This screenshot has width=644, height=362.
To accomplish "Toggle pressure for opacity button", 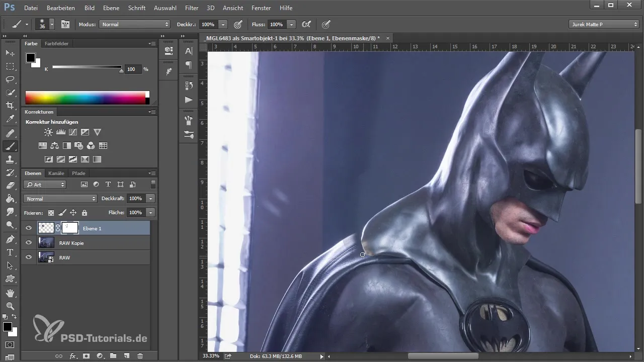I will [238, 24].
